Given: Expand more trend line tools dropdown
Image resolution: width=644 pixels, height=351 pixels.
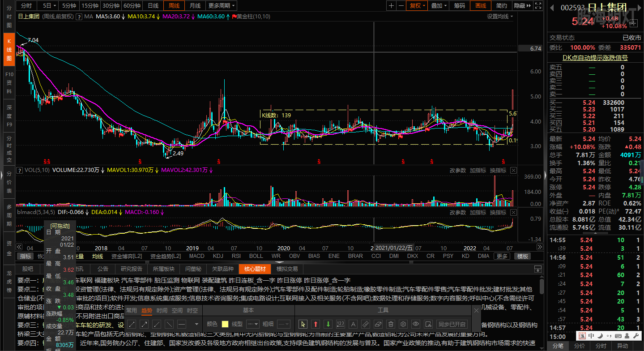Looking at the screenshot, I should point(196,324).
